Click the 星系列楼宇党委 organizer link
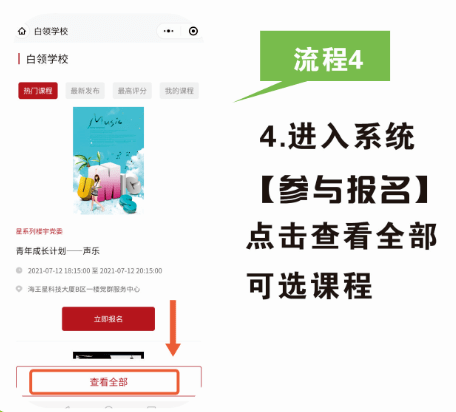 [x=39, y=231]
